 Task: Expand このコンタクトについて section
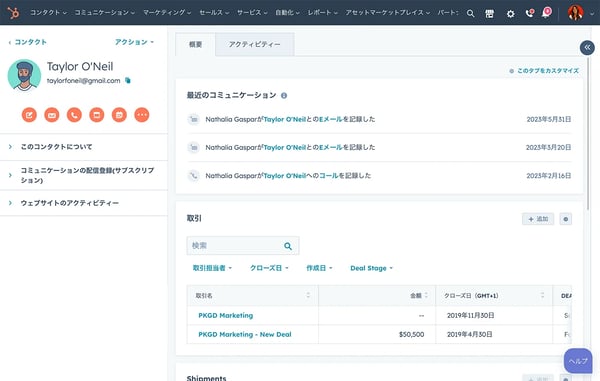tap(84, 147)
